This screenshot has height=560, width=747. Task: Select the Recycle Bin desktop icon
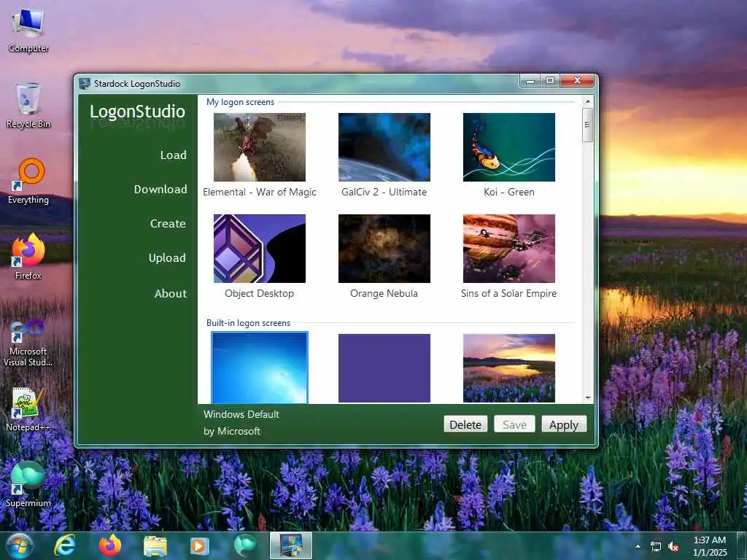point(28,105)
